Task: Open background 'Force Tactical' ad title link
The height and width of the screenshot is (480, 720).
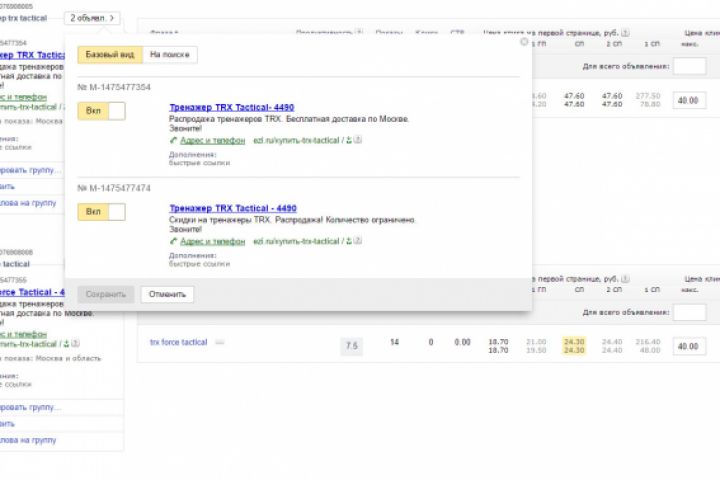Action: click(32, 292)
